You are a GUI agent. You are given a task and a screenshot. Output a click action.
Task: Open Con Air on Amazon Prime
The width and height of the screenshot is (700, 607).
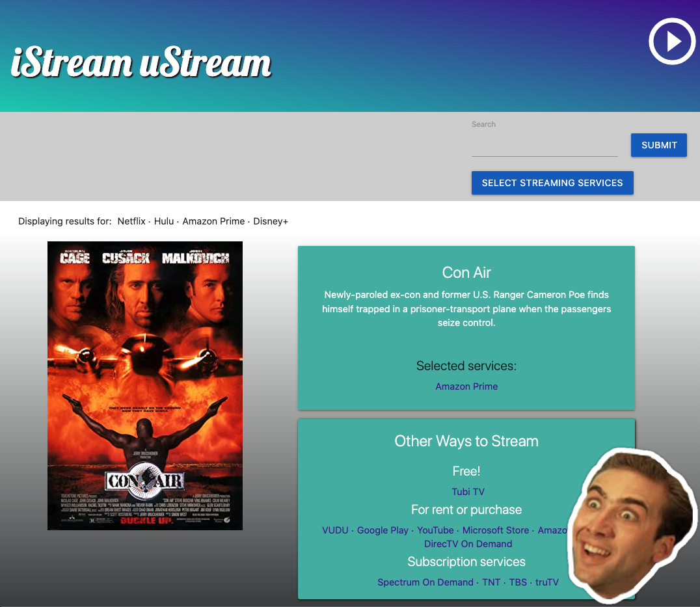(x=466, y=386)
